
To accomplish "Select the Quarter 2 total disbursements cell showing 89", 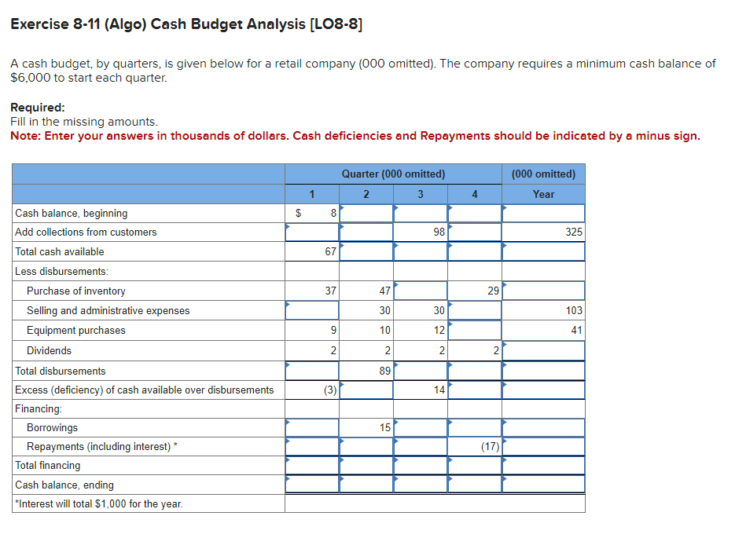I will pyautogui.click(x=366, y=370).
